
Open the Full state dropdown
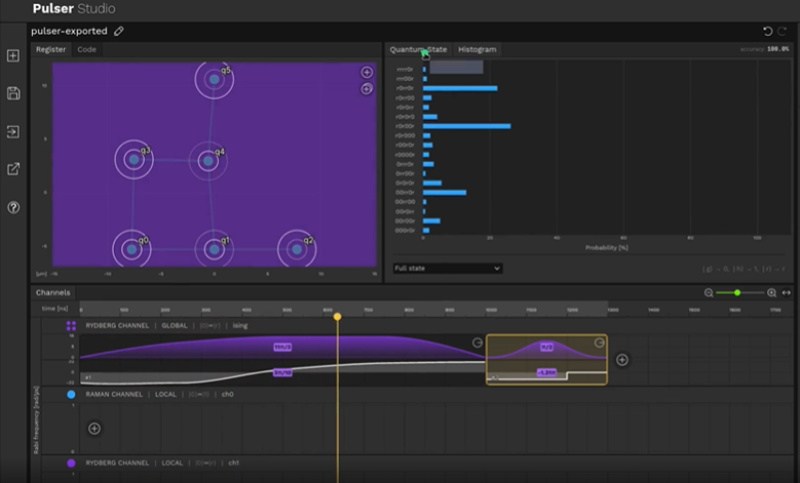[447, 268]
